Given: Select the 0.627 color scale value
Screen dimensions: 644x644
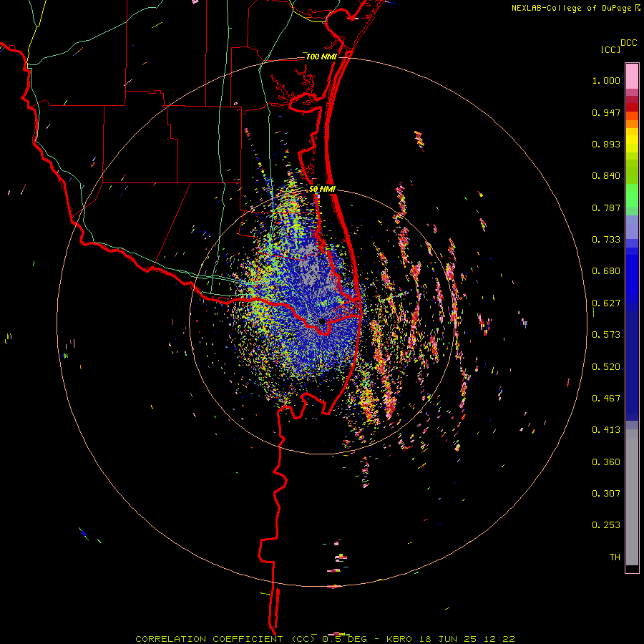Looking at the screenshot, I should click(606, 303).
